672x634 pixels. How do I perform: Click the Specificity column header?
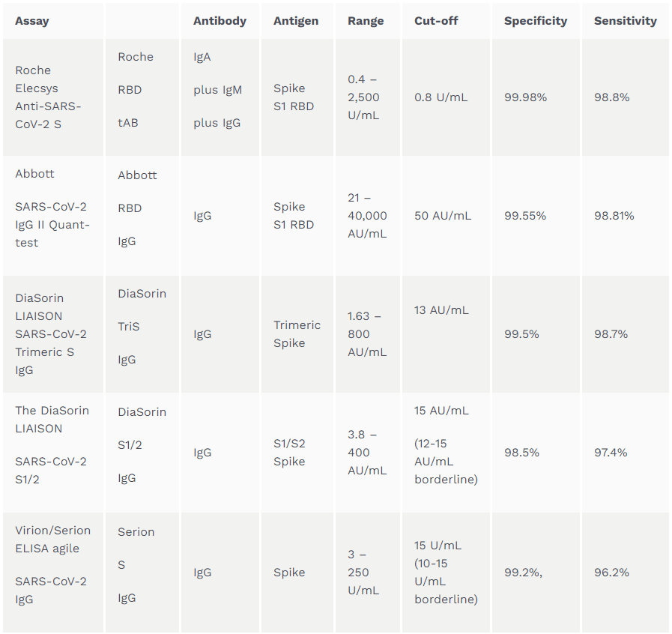536,21
